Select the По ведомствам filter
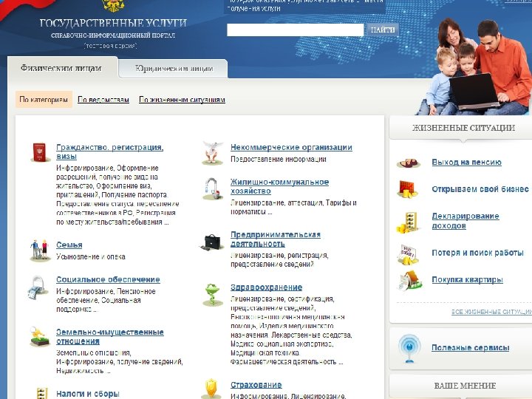Image resolution: width=532 pixels, height=399 pixels. [x=103, y=100]
